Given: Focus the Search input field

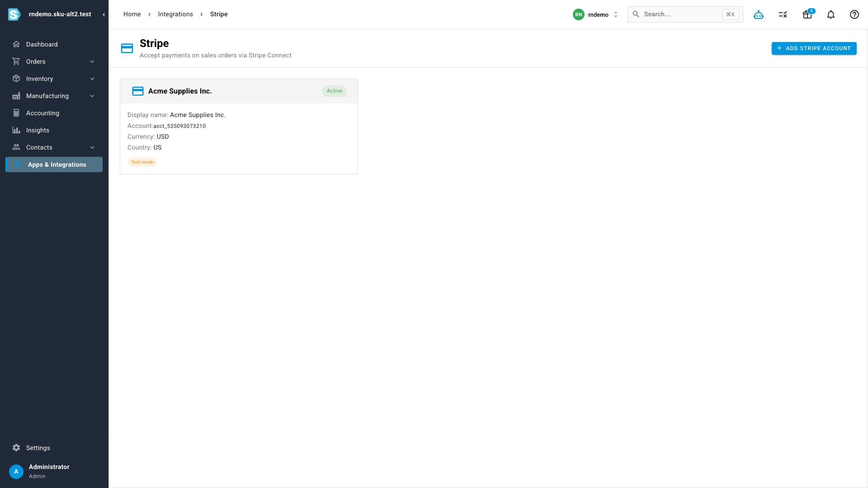Looking at the screenshot, I should pyautogui.click(x=685, y=14).
